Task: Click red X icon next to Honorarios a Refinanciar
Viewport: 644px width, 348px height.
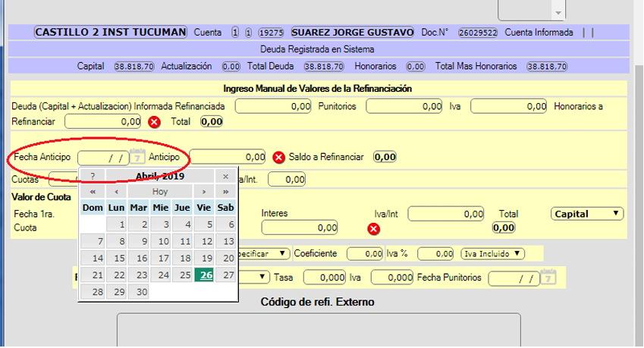Action: [154, 121]
